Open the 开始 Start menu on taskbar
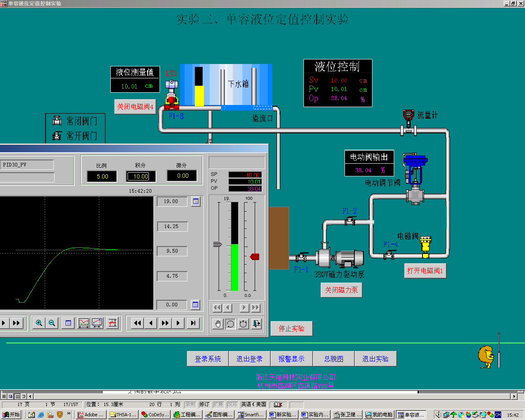This screenshot has height=420, width=525. click(x=11, y=415)
